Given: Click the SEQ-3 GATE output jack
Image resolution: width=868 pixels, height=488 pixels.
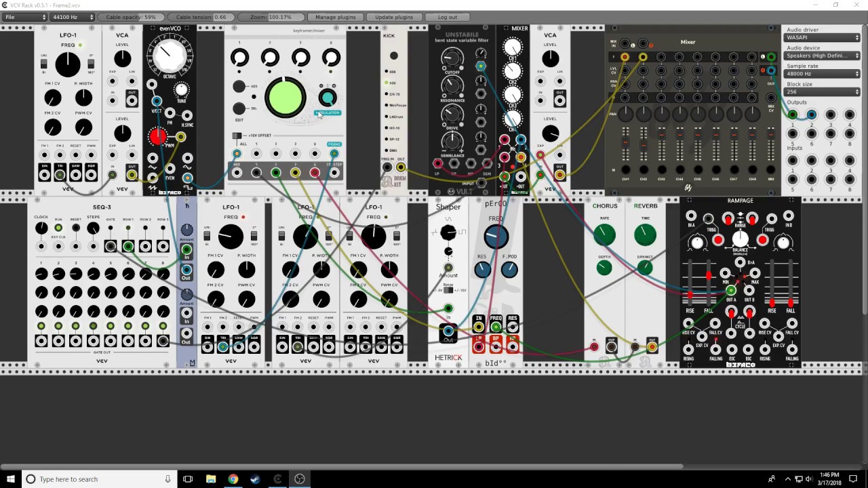Looking at the screenshot, I should pyautogui.click(x=111, y=247).
